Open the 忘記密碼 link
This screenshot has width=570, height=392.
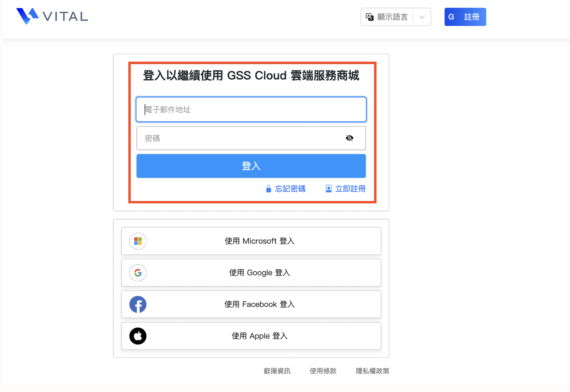tap(286, 189)
